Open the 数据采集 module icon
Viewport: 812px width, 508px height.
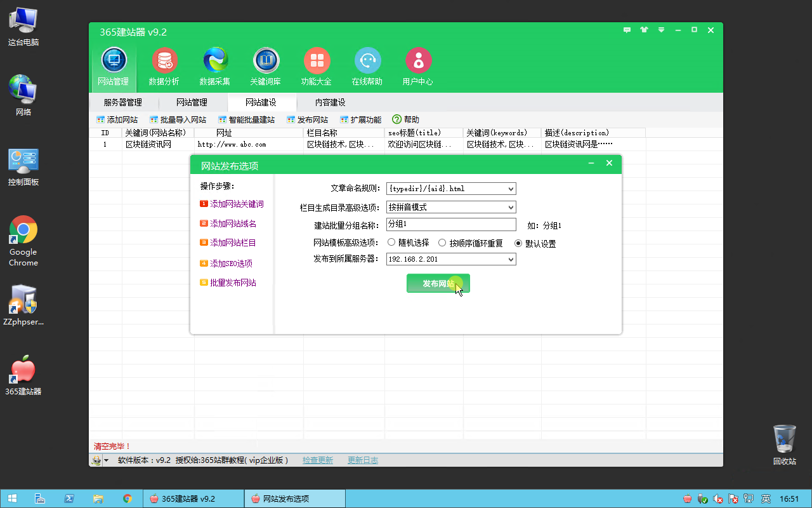click(x=215, y=67)
